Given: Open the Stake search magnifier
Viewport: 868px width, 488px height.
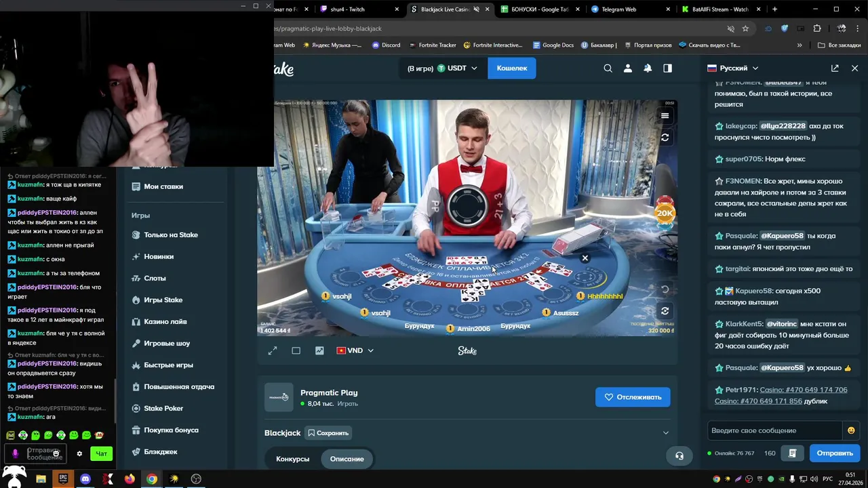Looking at the screenshot, I should click(x=608, y=68).
